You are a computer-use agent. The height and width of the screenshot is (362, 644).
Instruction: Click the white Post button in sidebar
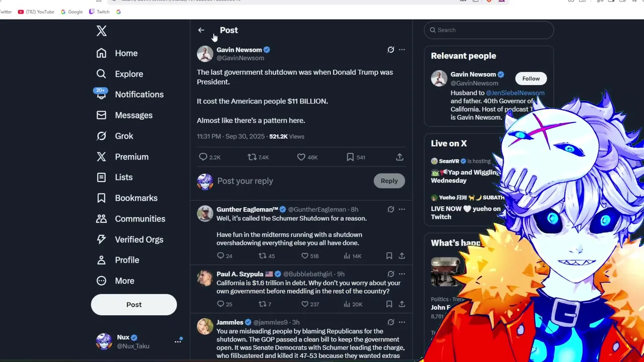[x=134, y=305]
